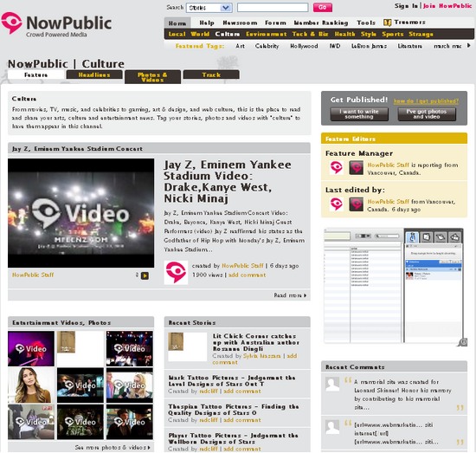Screen dimensions: 476x453
Task: Open Mark Tattoo Pictures story
Action: click(x=232, y=381)
